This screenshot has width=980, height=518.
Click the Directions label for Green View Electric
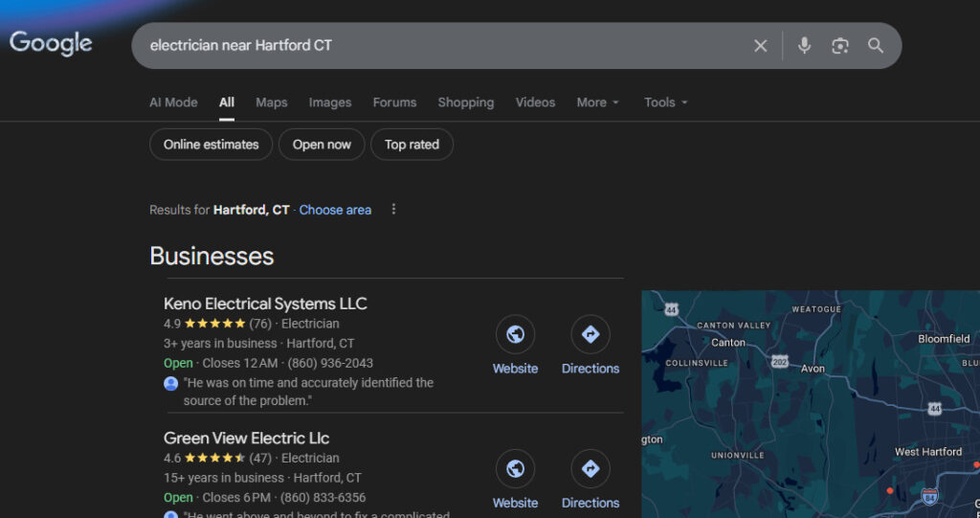[590, 503]
